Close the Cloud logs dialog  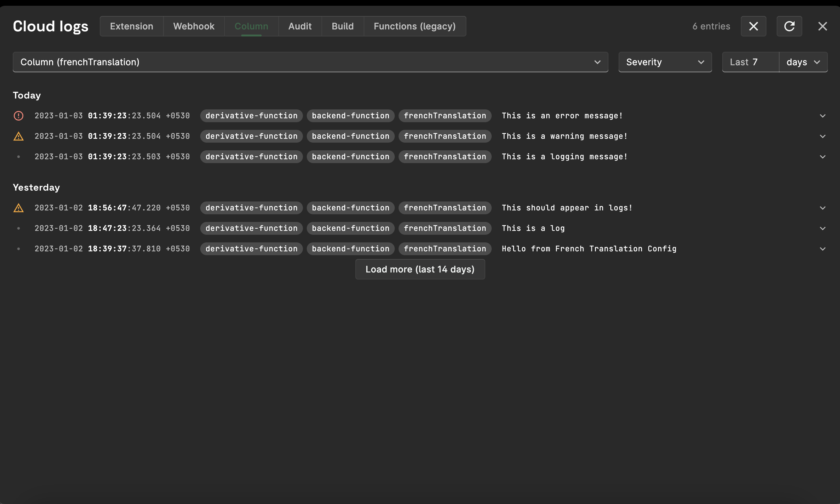(x=822, y=26)
